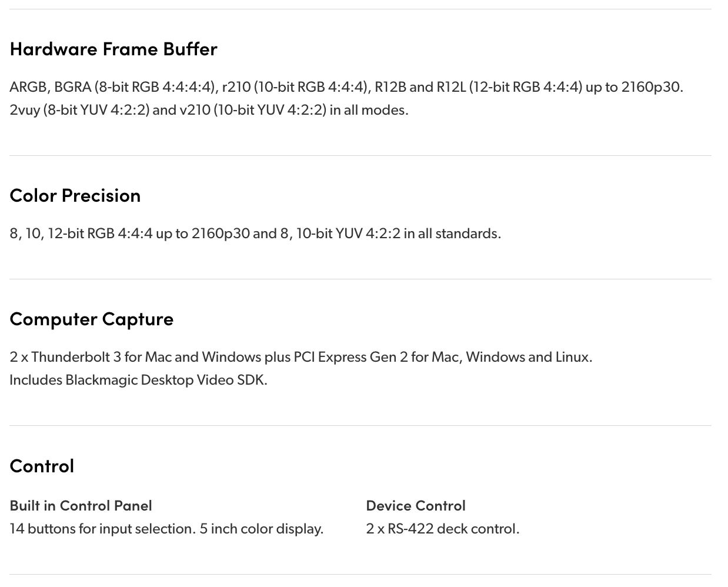Select the Control section heading
The image size is (728, 587).
click(42, 466)
